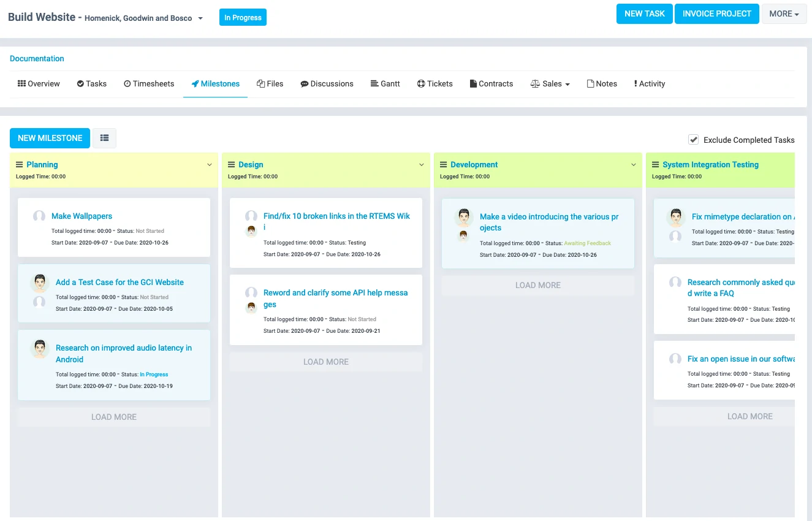Switch to the Overview tab
Screen dimensions: 812x521
(39, 83)
